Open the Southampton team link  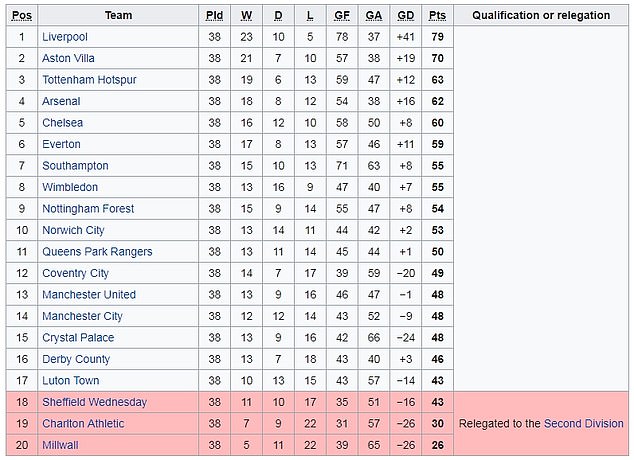[75, 166]
